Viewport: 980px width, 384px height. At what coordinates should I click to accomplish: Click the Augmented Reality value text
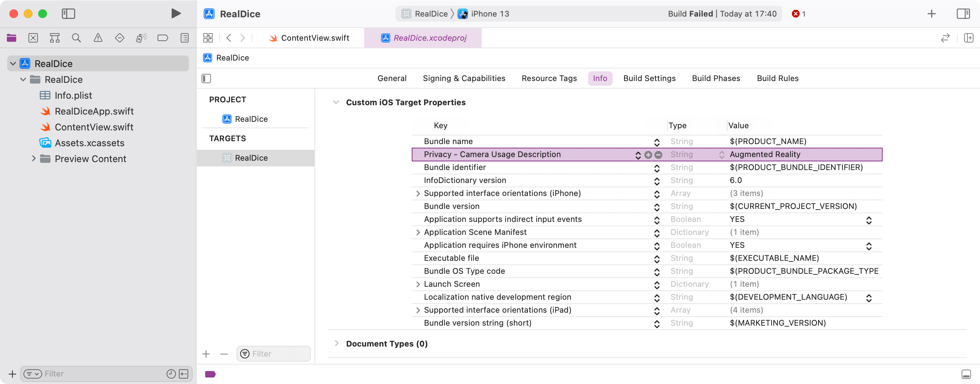(765, 155)
